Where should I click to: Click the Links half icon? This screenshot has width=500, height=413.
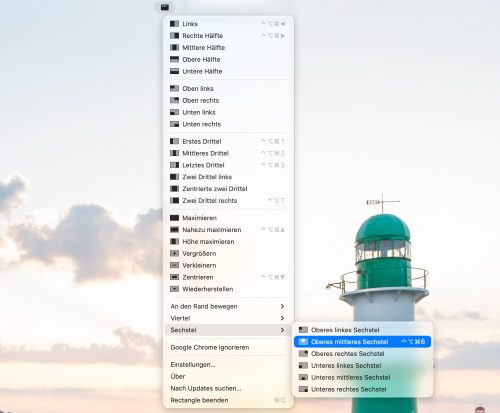click(x=174, y=24)
